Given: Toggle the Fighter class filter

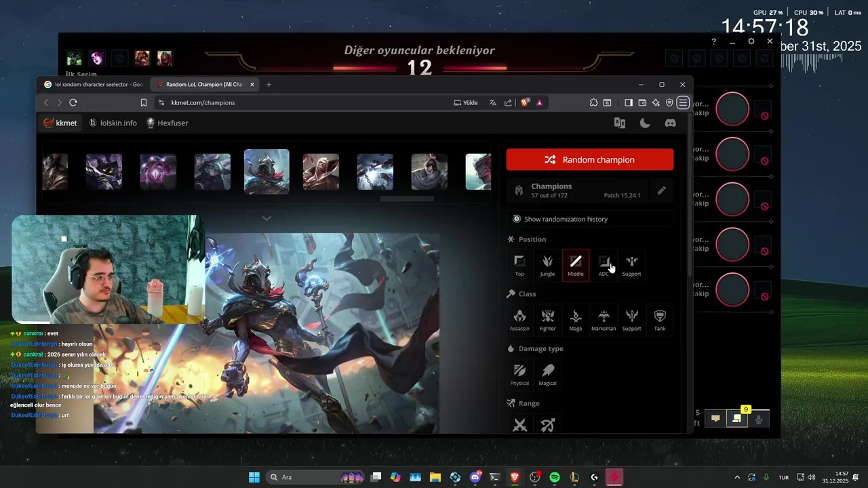Looking at the screenshot, I should [x=547, y=320].
